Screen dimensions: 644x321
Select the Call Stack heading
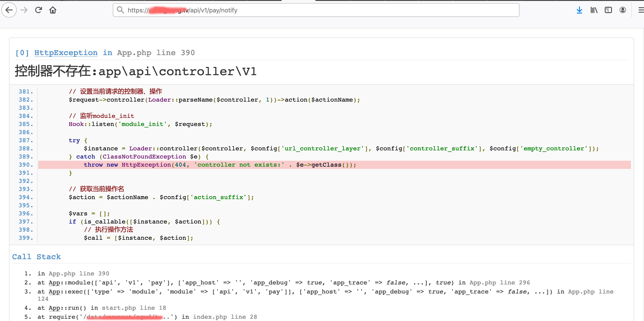tap(37, 257)
